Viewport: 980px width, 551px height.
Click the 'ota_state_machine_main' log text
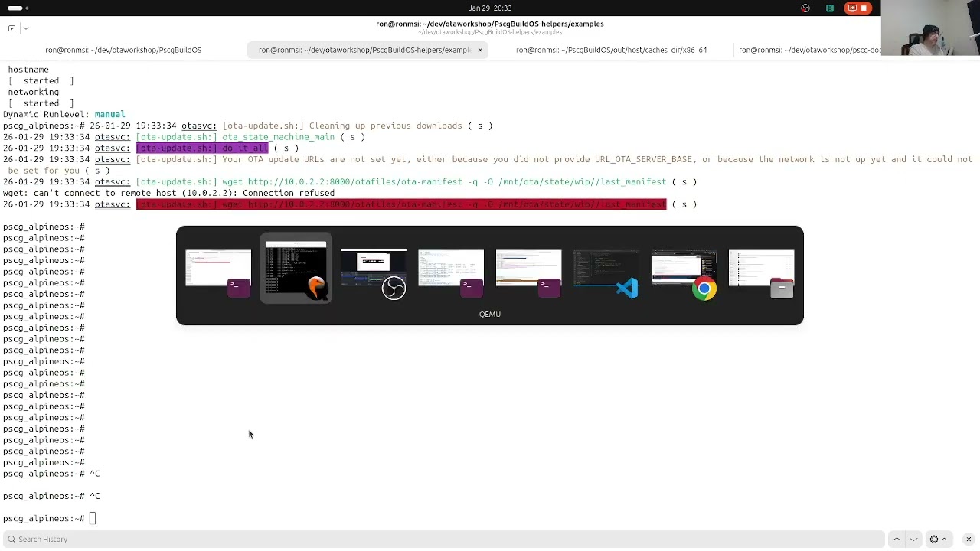pos(278,137)
